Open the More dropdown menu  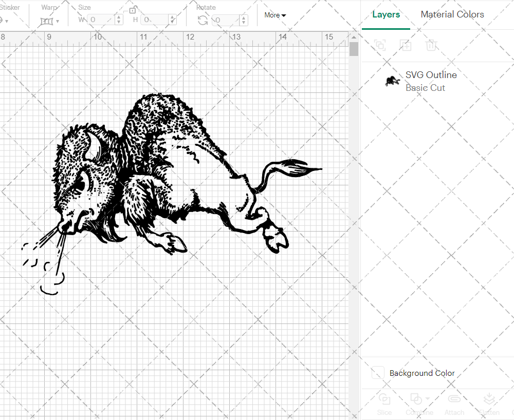275,15
